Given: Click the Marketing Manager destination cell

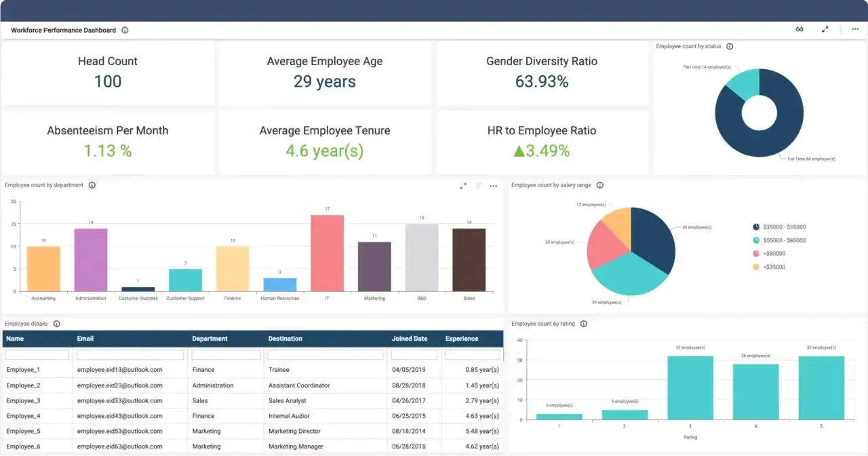Looking at the screenshot, I should click(325, 446).
